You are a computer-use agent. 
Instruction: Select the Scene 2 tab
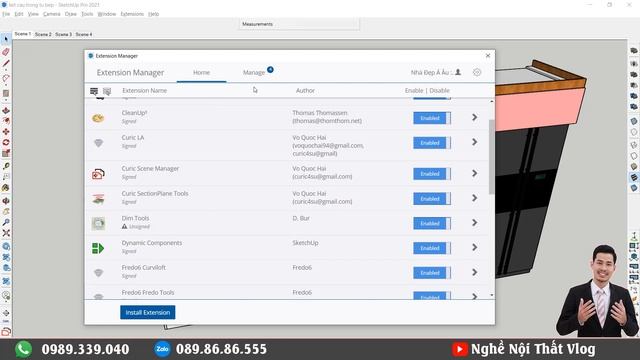click(x=43, y=34)
